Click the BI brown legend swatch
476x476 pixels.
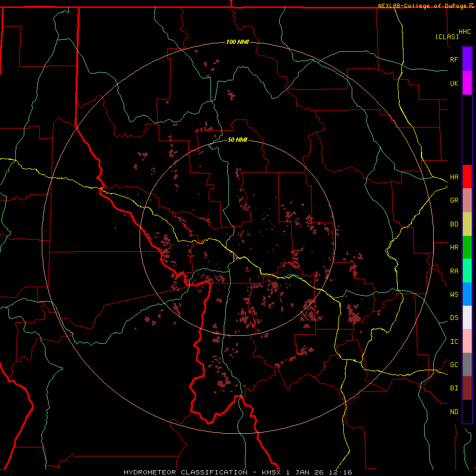[x=467, y=388]
